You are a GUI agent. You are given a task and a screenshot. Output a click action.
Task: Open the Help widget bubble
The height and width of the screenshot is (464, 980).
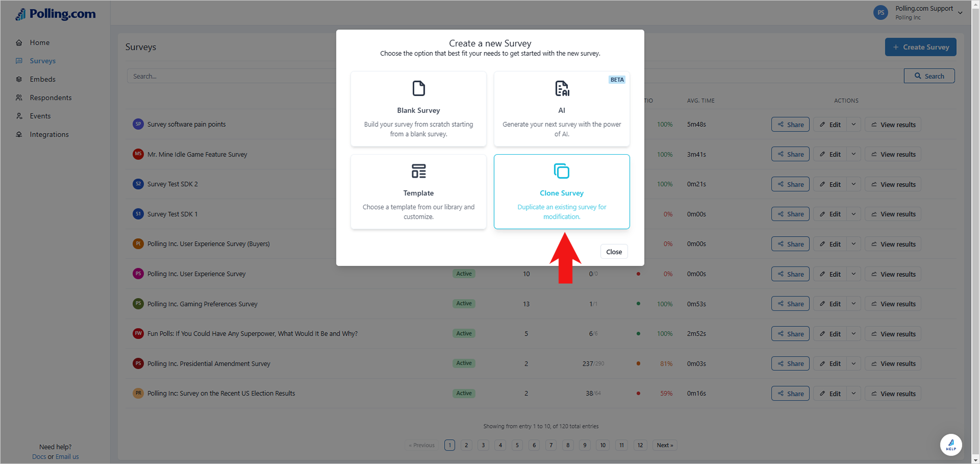pyautogui.click(x=951, y=444)
